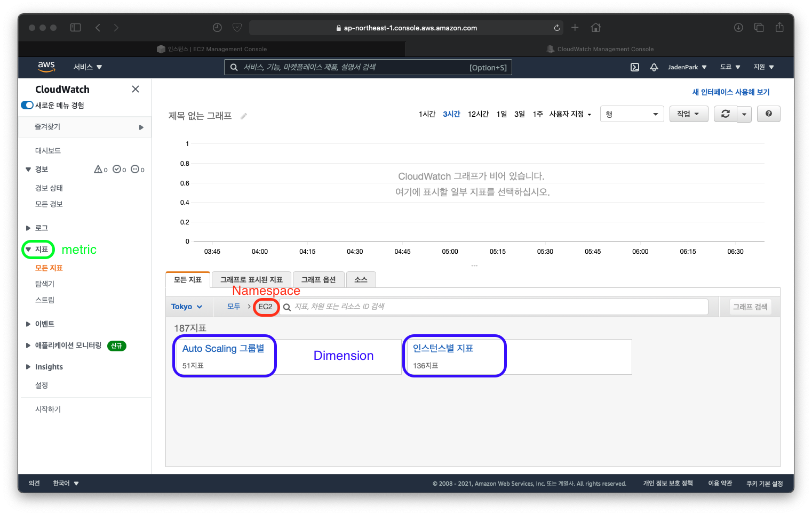Open the 사용자 지정 time range dropdown
Screen dimensions: 812x515
tap(570, 114)
